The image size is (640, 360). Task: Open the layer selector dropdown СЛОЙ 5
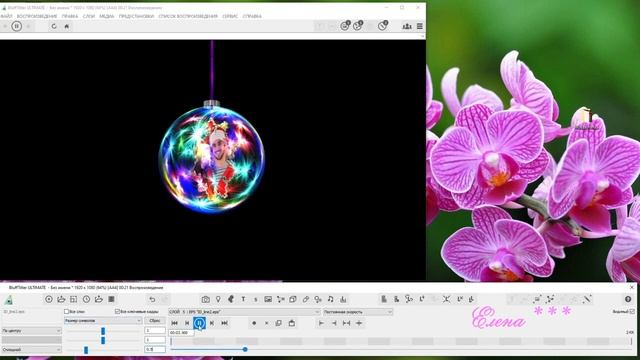244,312
